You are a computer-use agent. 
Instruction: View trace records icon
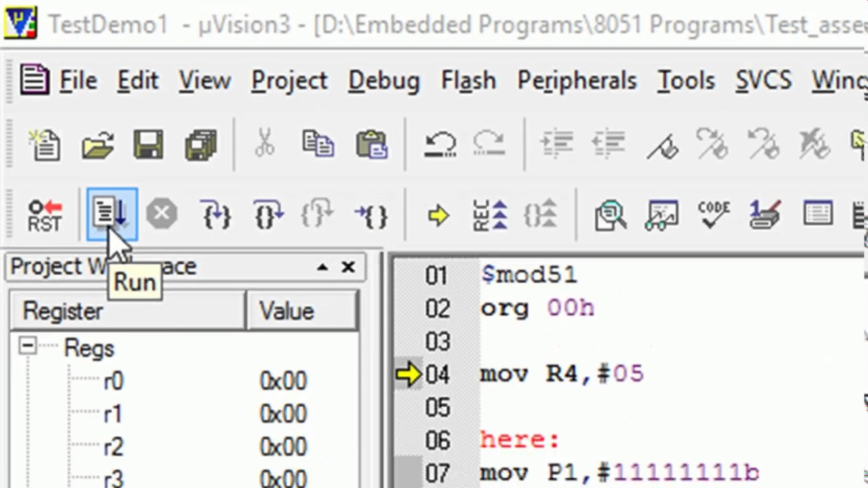[x=541, y=216]
